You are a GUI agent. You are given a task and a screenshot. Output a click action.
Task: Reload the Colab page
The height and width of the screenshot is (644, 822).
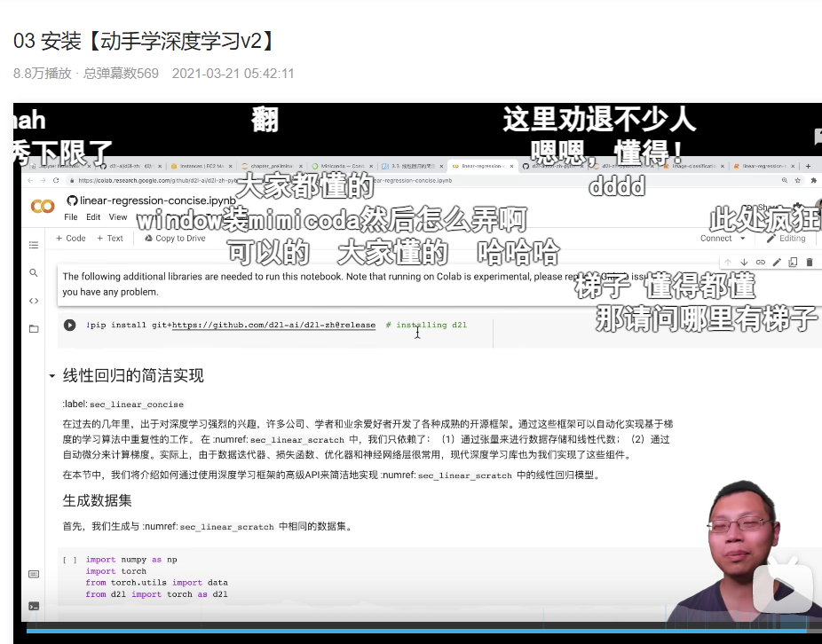(56, 180)
